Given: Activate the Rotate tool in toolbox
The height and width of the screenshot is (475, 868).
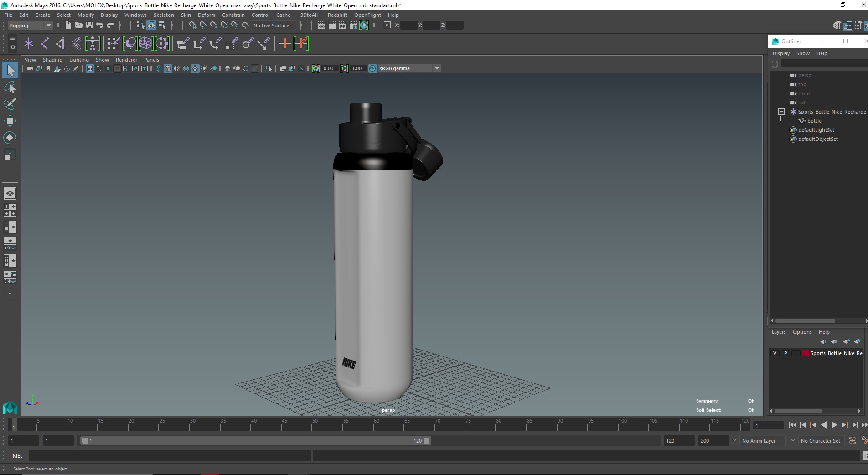Looking at the screenshot, I should click(x=10, y=138).
